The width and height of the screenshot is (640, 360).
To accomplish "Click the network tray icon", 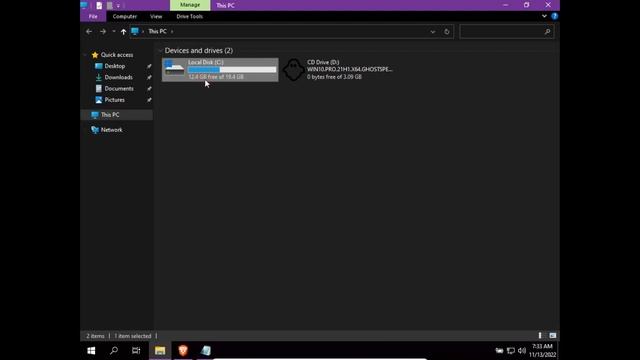I will (511, 351).
